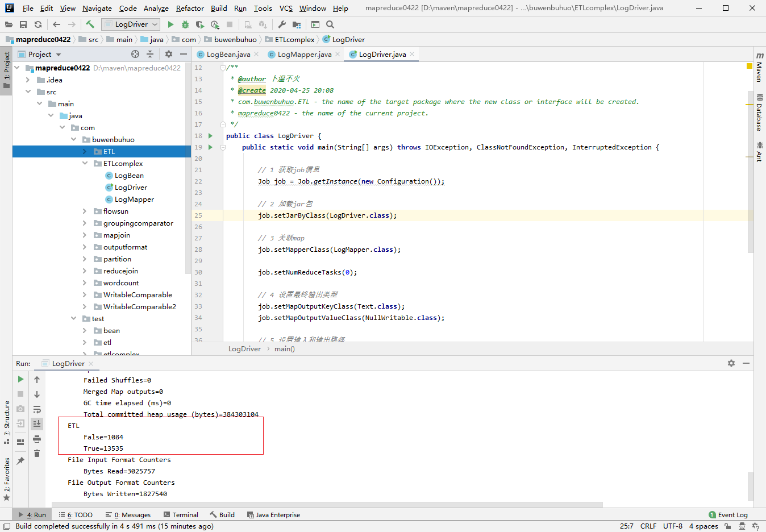The image size is (766, 532).
Task: Click the Open folder toolbar icon
Action: pyautogui.click(x=9, y=24)
